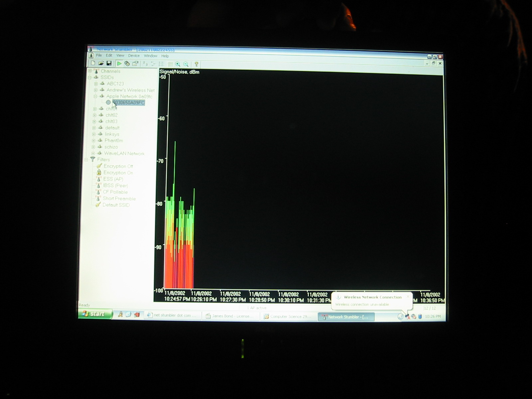Open the Device menu
This screenshot has width=532, height=399.
pyautogui.click(x=134, y=56)
